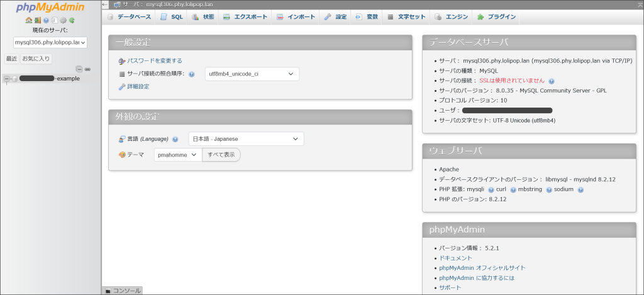Open navigation panel settings gear icon
Screen dimensions: 644x295
(63, 20)
